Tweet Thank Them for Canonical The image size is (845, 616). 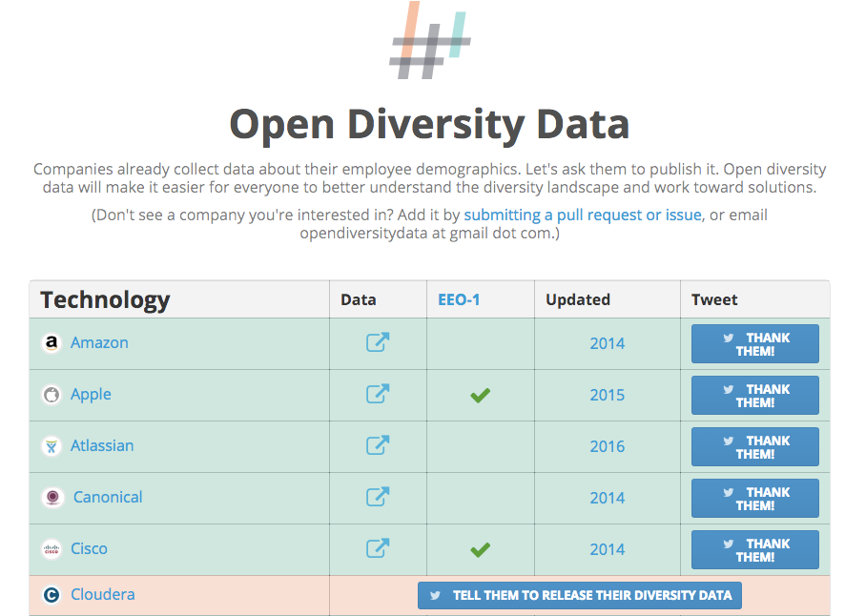click(755, 498)
